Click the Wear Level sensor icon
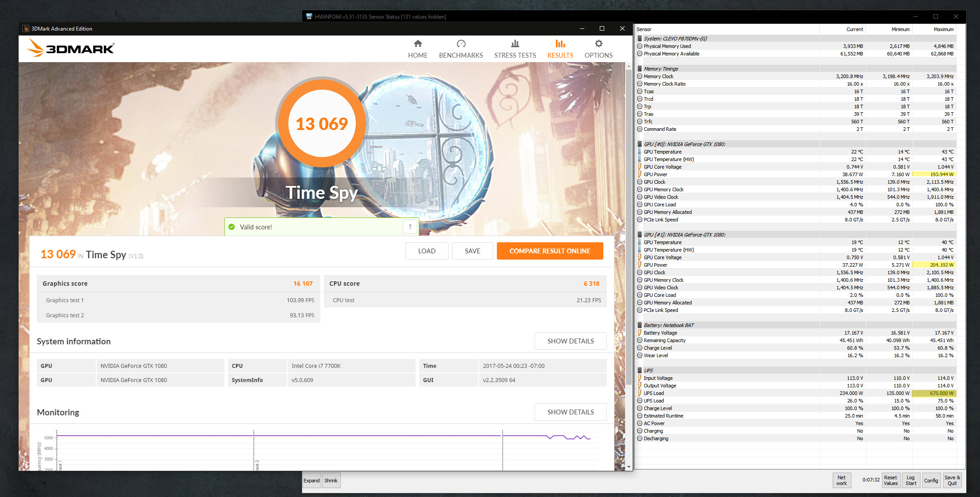The width and height of the screenshot is (980, 497). pyautogui.click(x=639, y=355)
